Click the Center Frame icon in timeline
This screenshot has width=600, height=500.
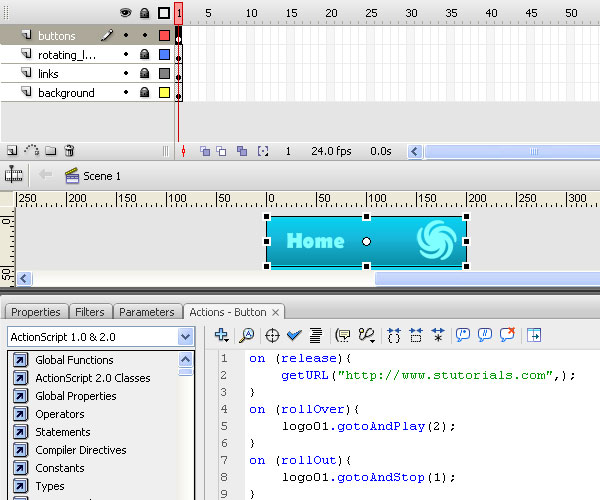183,151
